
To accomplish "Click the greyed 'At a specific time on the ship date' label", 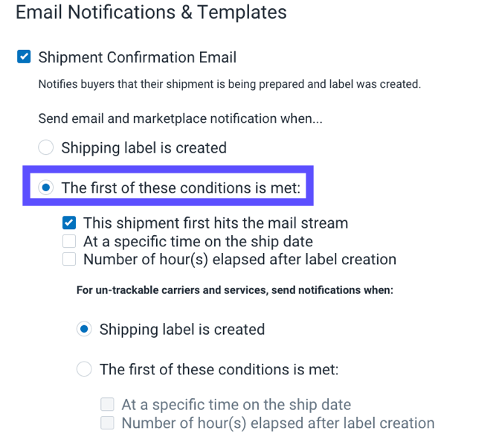I will [236, 405].
